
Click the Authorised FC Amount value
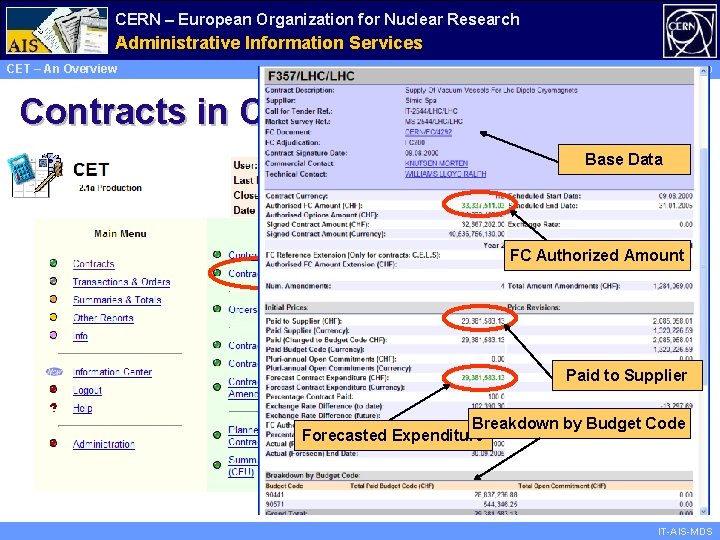click(483, 205)
